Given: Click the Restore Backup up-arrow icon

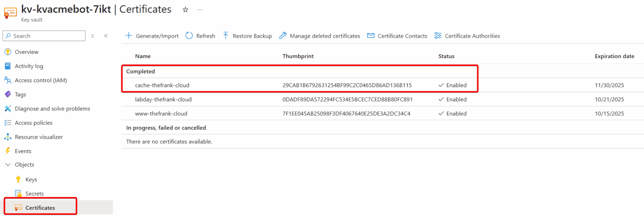Looking at the screenshot, I should click(x=226, y=36).
